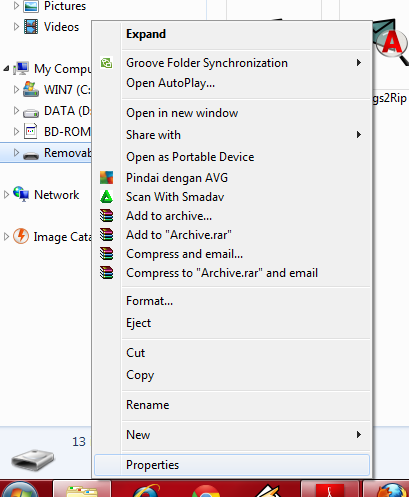Launch Internet Explorer from the taskbar
The width and height of the screenshot is (409, 497).
[x=147, y=490]
